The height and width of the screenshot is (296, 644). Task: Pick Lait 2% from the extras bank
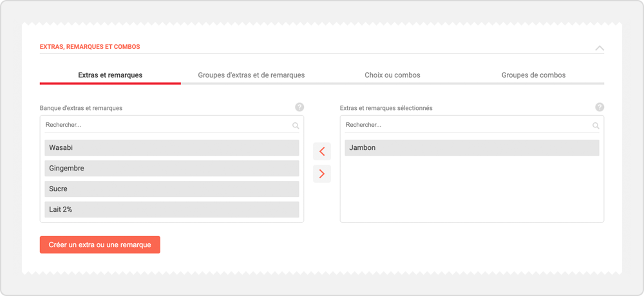click(x=172, y=210)
